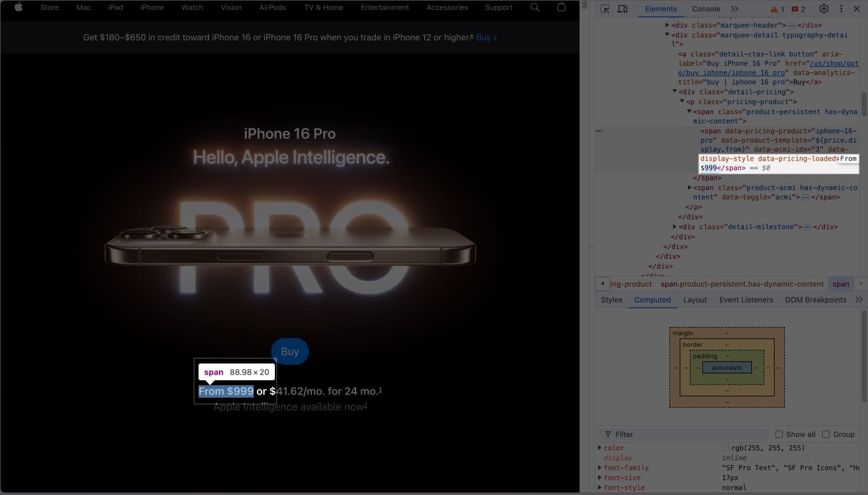
Task: Open the Accessories nav item
Action: (447, 7)
